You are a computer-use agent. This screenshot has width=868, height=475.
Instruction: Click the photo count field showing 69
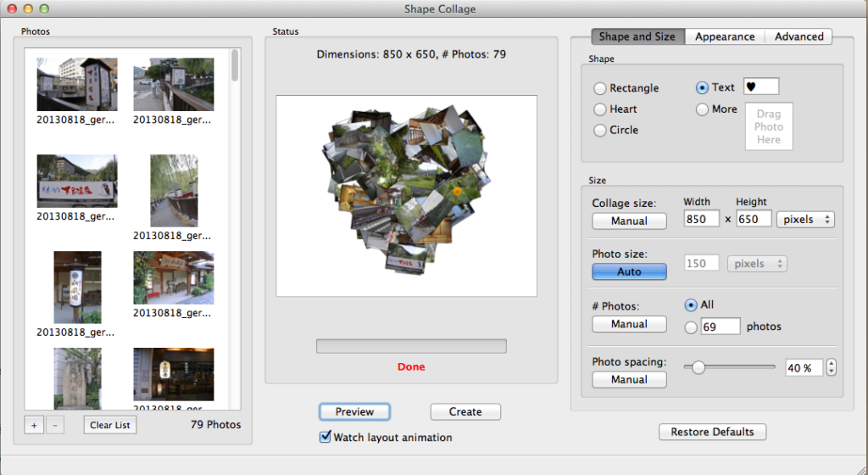pyautogui.click(x=721, y=327)
